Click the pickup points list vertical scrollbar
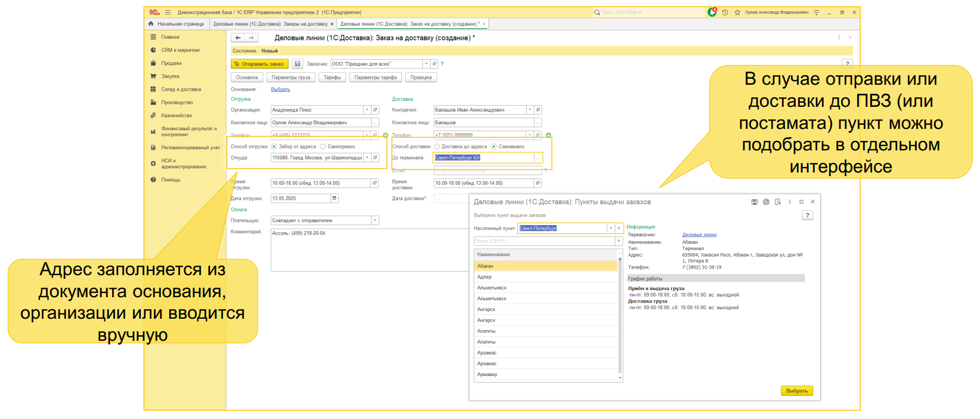Viewport: 980px width, 419px height. point(620,316)
